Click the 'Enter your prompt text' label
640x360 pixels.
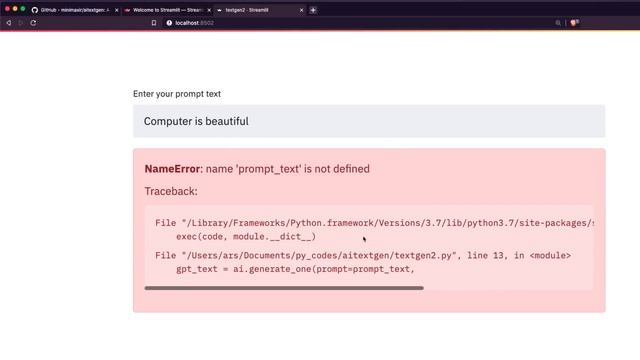(177, 94)
